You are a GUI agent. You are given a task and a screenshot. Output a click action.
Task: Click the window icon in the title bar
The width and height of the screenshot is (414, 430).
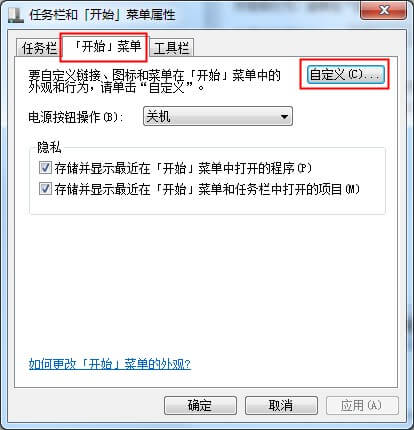click(x=15, y=15)
